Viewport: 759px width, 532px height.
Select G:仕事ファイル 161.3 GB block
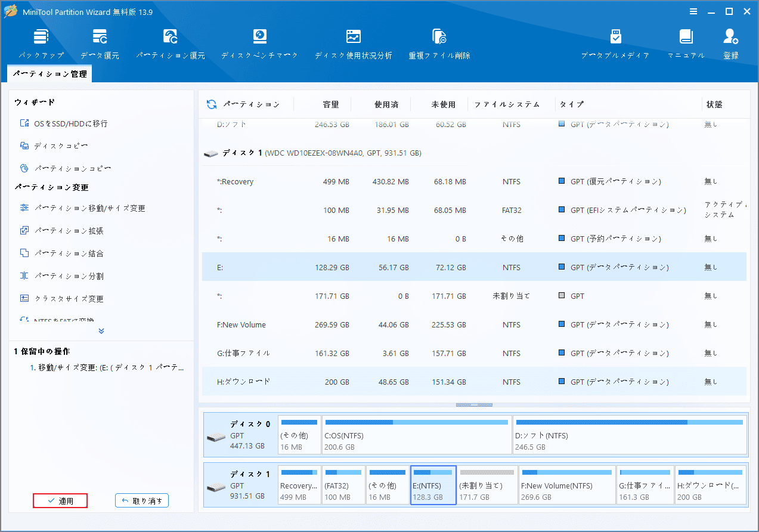pyautogui.click(x=645, y=485)
